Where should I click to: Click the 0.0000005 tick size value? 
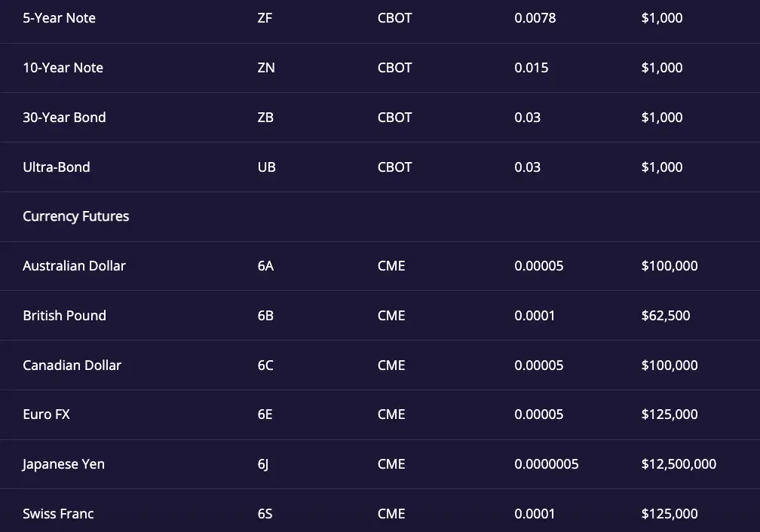point(546,464)
